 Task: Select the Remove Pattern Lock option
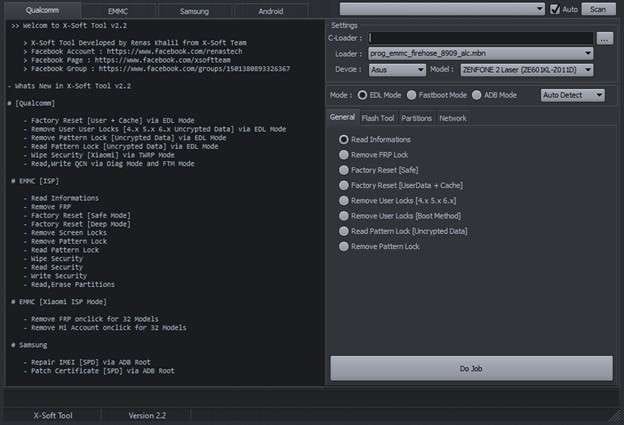379,247
